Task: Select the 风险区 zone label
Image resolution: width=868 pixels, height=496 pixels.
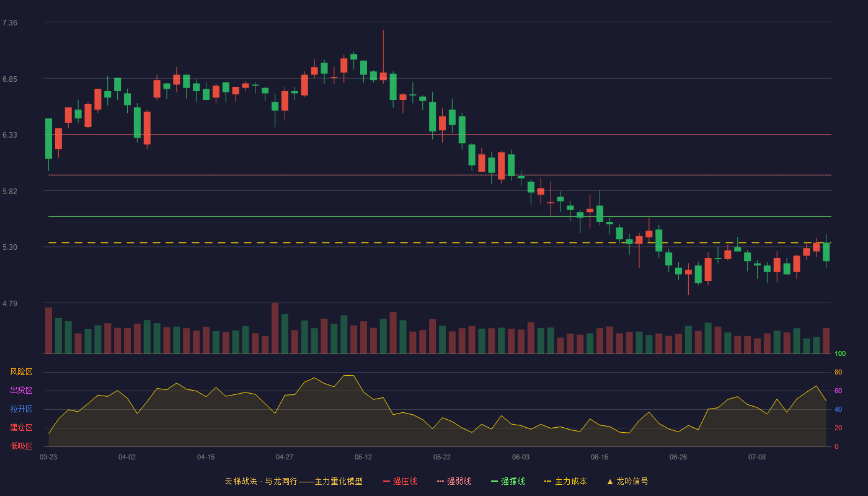Action: click(21, 372)
